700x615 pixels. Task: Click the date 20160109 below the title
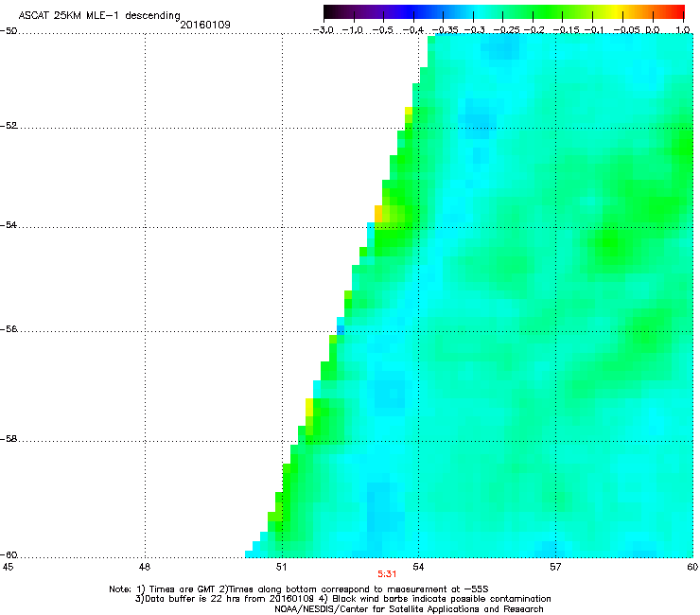(x=205, y=25)
